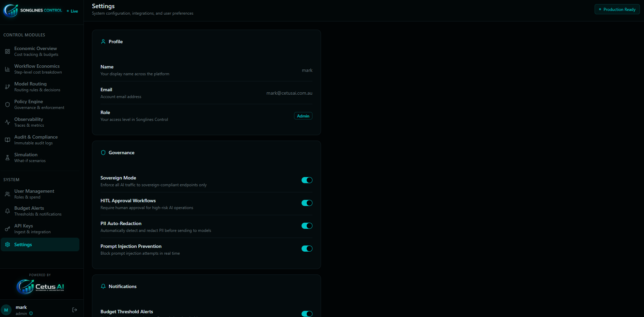This screenshot has width=644, height=317.
Task: Toggle Budget Threshold Alerts switch
Action: (307, 314)
